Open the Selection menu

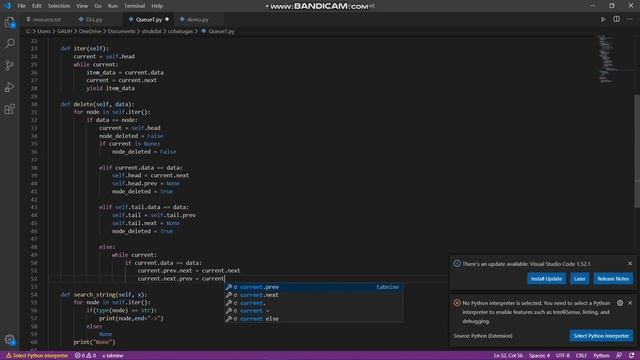tap(59, 6)
